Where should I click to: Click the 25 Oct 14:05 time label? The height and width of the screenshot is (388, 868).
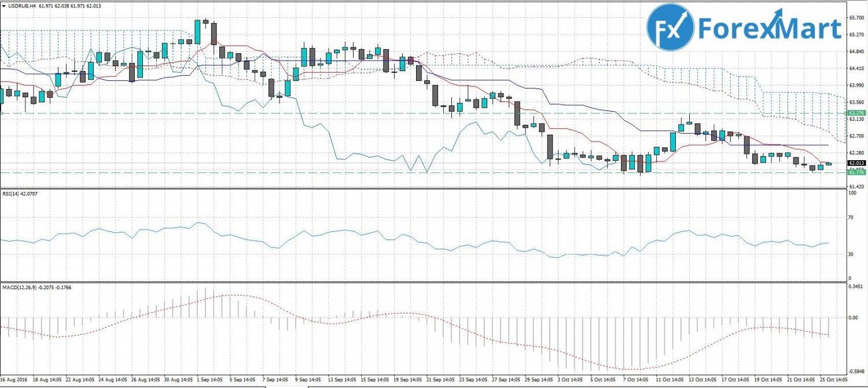coord(832,380)
